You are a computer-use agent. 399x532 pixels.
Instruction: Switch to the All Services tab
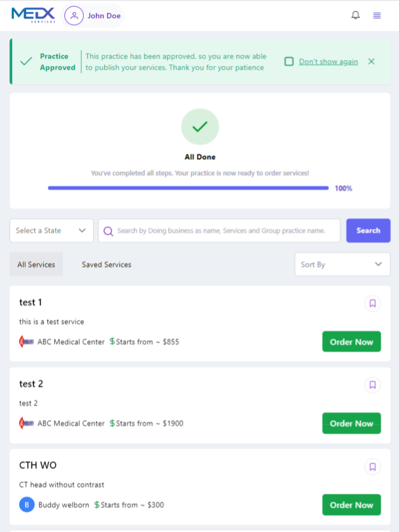(x=36, y=264)
